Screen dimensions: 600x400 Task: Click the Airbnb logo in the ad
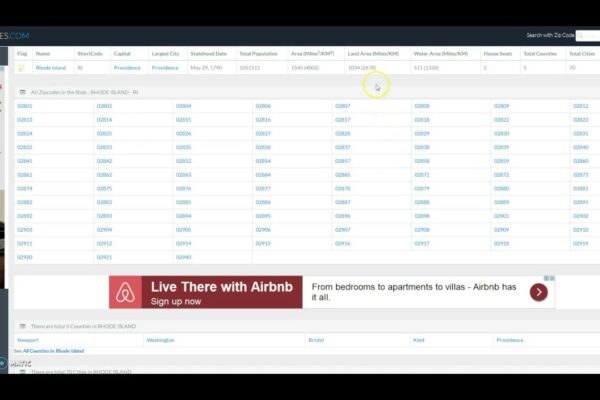125,293
